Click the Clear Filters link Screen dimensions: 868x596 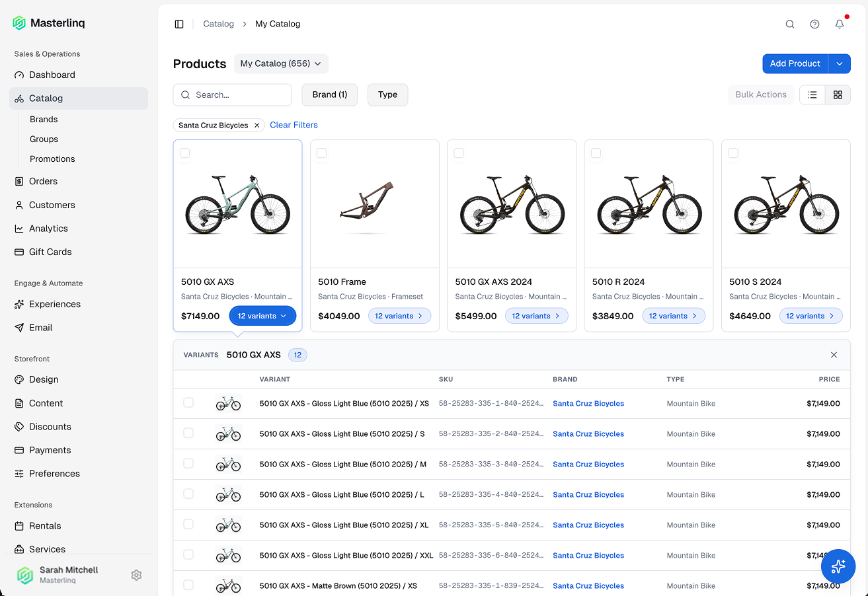(294, 125)
